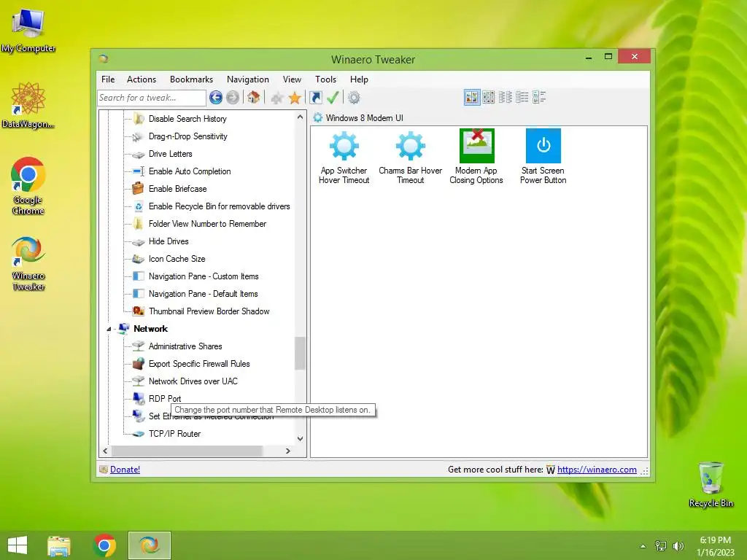Image resolution: width=747 pixels, height=560 pixels.
Task: Click tree horizontal scrollbar right arrow
Action: pos(287,451)
